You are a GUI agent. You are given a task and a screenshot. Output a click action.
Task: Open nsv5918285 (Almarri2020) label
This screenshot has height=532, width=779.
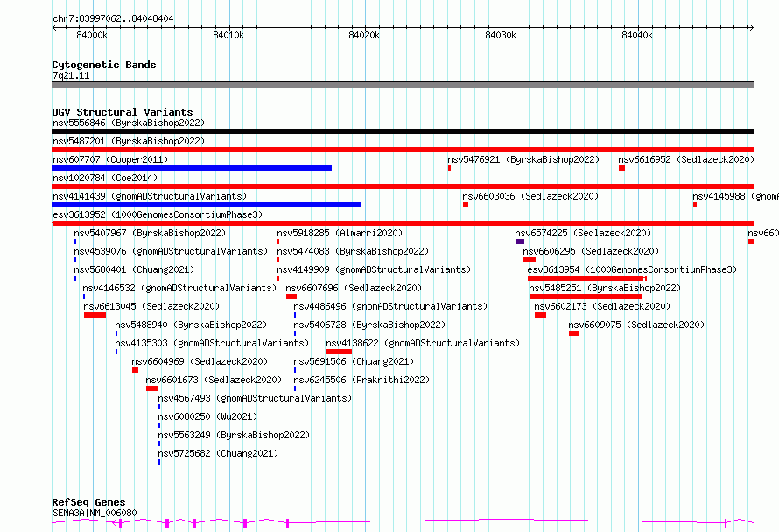pyautogui.click(x=340, y=233)
